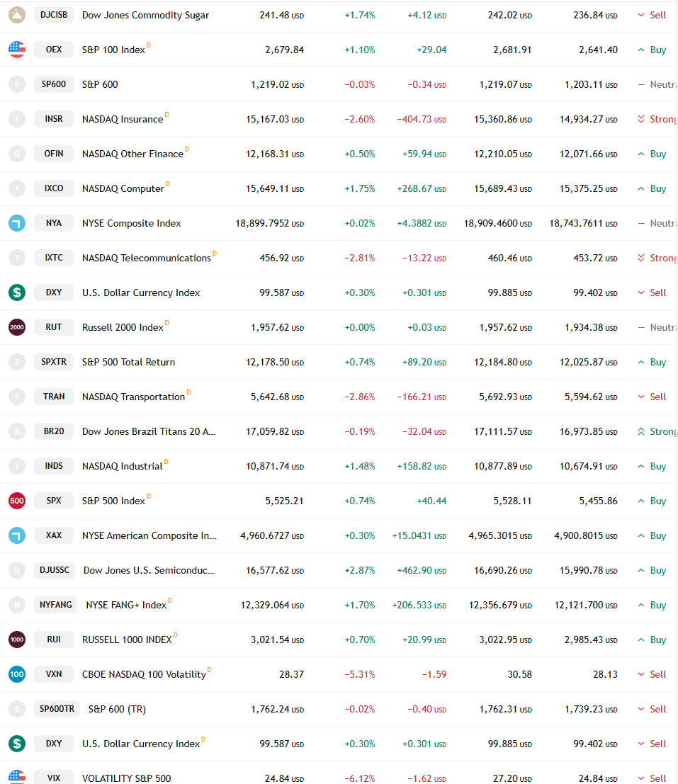Click the S&P 100 Index flag icon
Screen dimensions: 678x784
17,50
